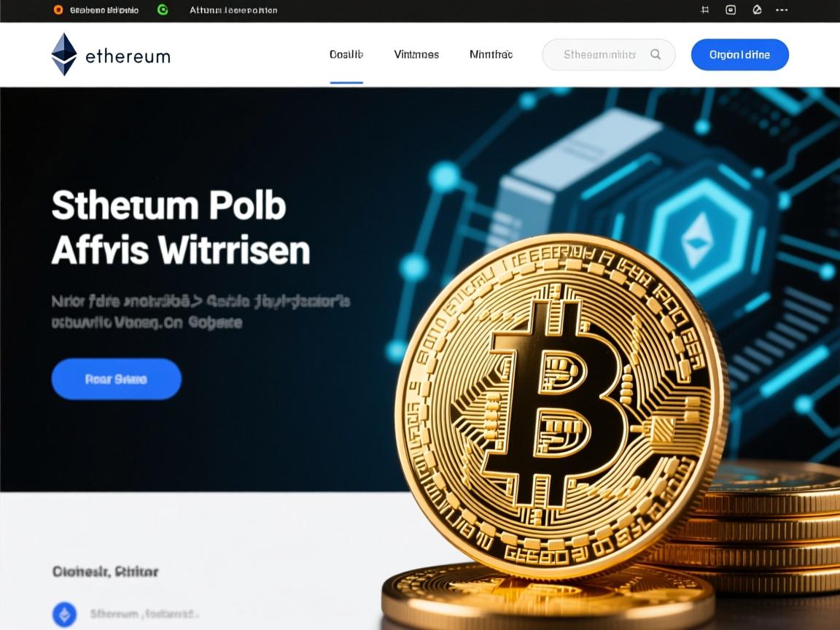This screenshot has width=840, height=630.
Task: Click the large gold Bitcoin coin image
Action: tap(562, 405)
